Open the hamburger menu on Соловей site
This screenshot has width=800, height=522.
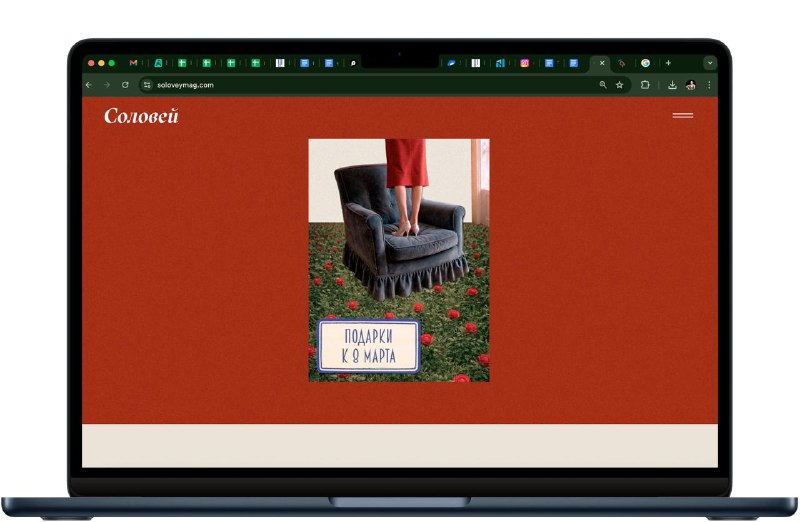point(682,116)
